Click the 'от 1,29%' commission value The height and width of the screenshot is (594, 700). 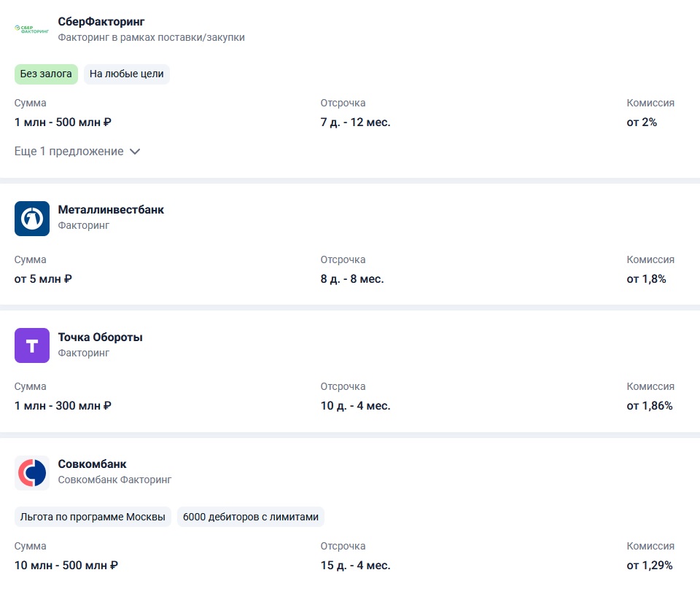650,565
